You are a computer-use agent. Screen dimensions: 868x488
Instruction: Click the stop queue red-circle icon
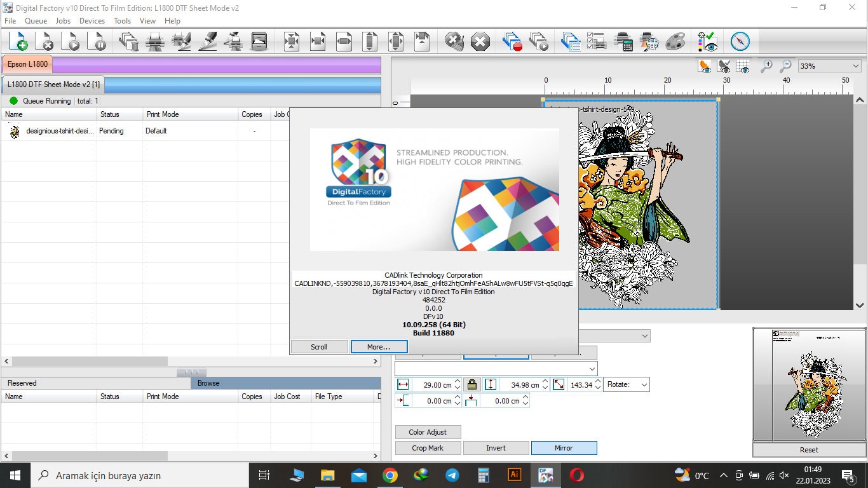(512, 41)
